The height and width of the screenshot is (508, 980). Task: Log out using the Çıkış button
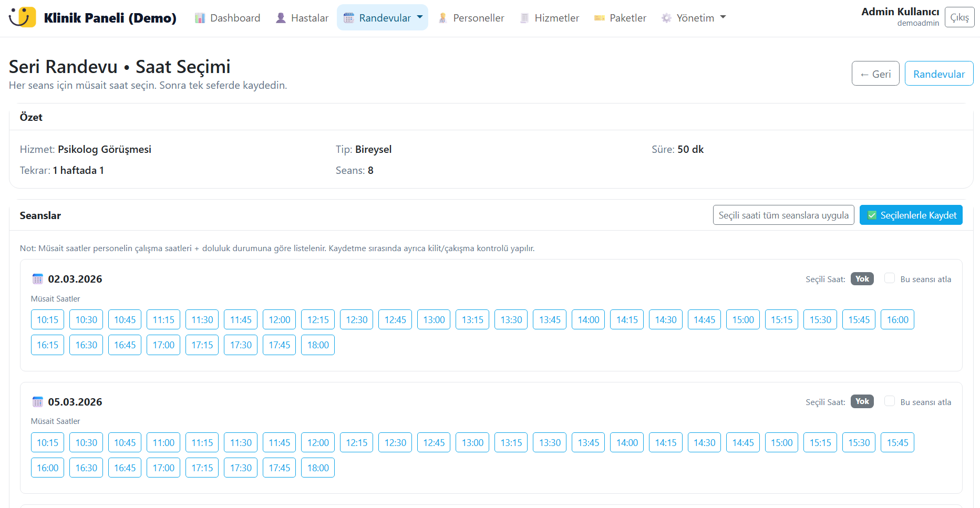click(959, 17)
